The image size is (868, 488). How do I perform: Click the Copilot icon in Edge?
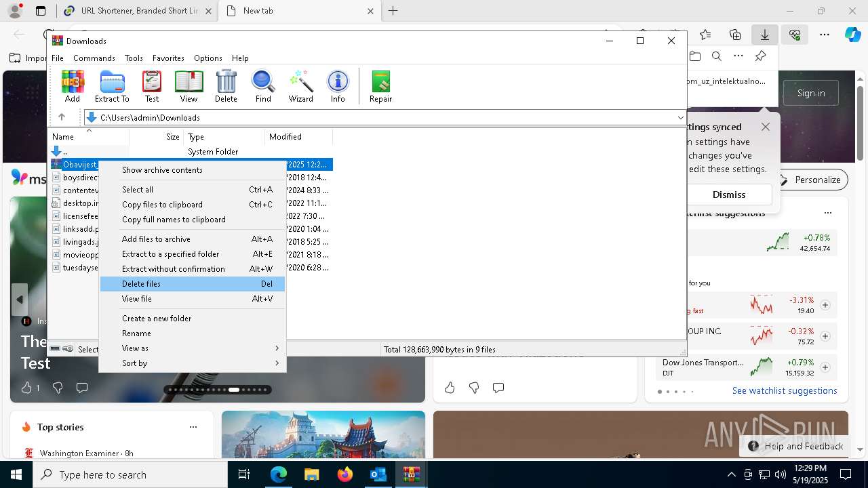852,35
